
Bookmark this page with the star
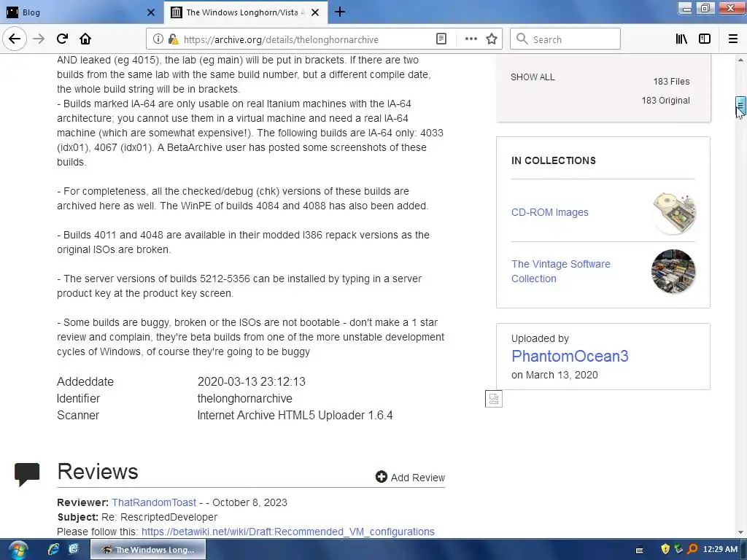point(492,39)
